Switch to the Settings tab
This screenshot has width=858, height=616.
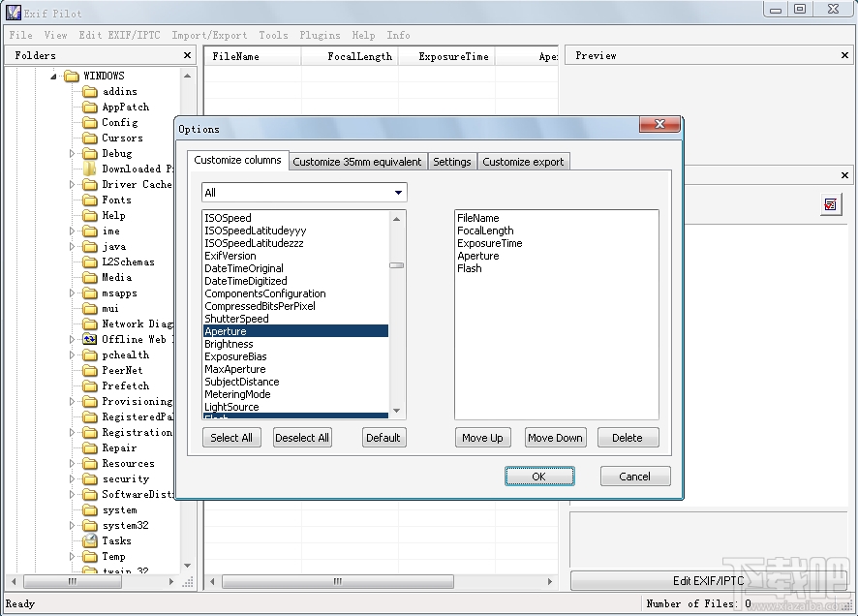(451, 162)
